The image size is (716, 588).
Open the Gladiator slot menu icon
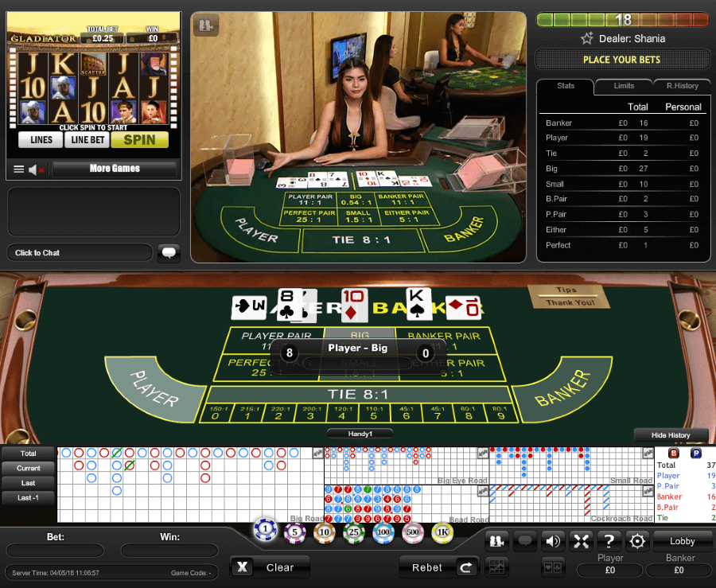point(19,169)
